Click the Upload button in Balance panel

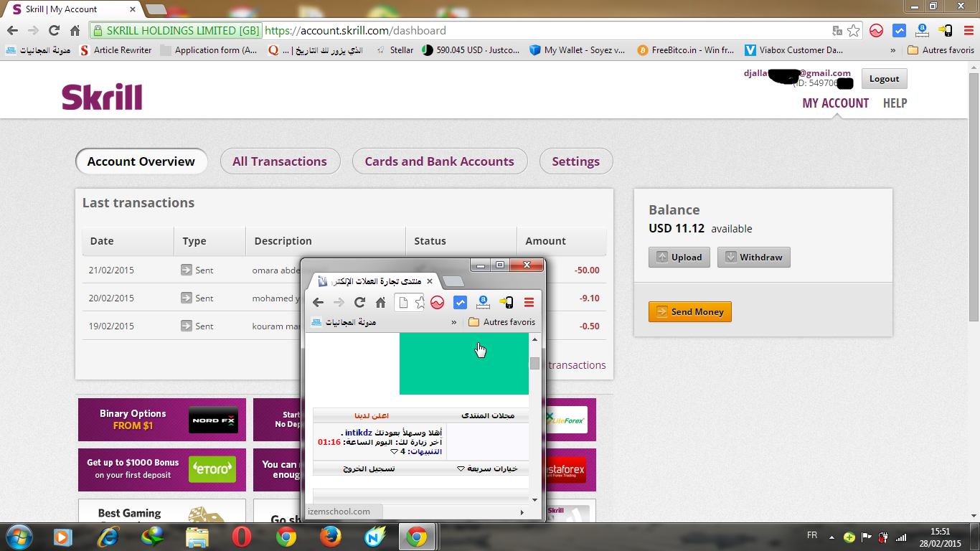(679, 258)
